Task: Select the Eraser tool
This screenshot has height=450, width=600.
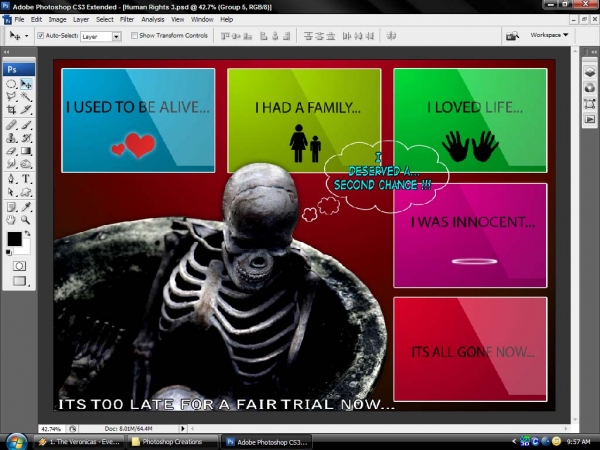Action: (11, 151)
